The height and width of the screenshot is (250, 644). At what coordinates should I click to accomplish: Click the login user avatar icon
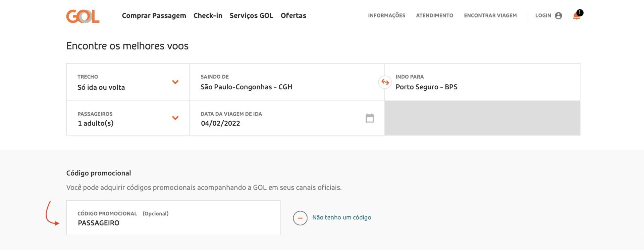tap(558, 16)
